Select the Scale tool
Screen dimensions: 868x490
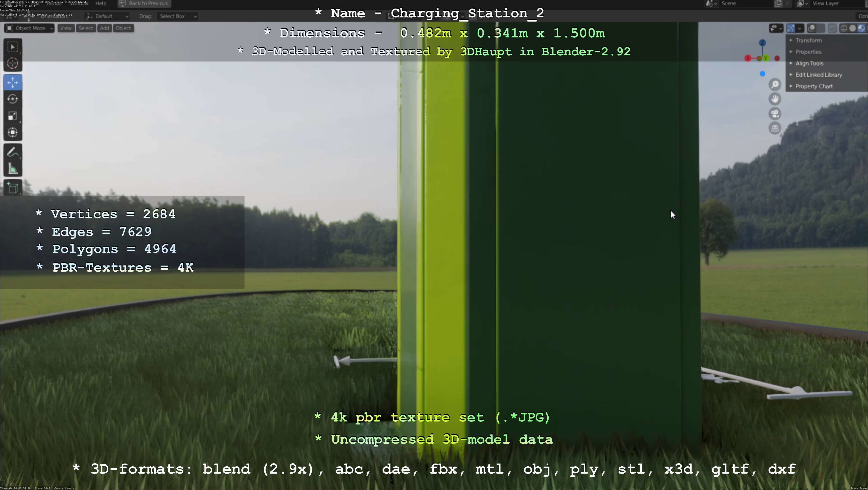pyautogui.click(x=13, y=116)
